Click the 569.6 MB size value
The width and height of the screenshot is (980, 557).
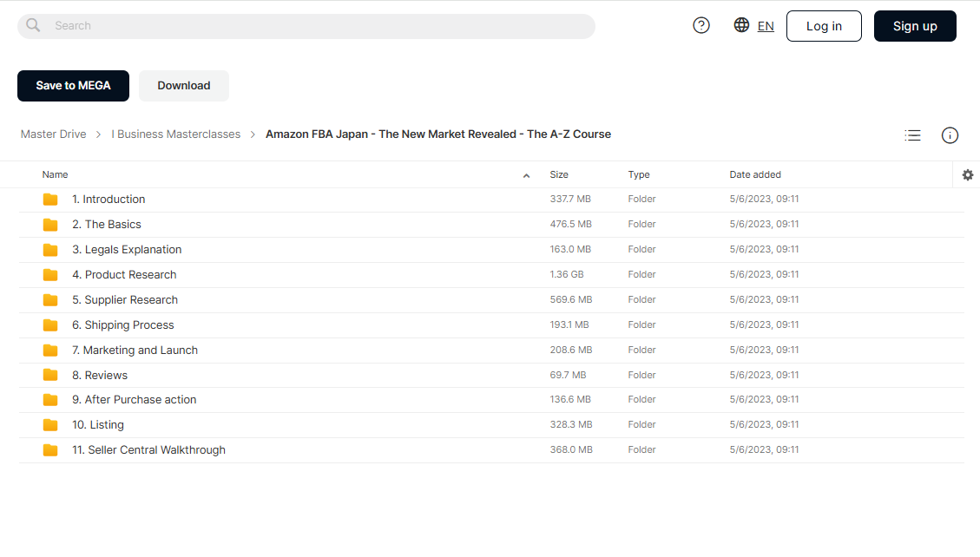[570, 299]
